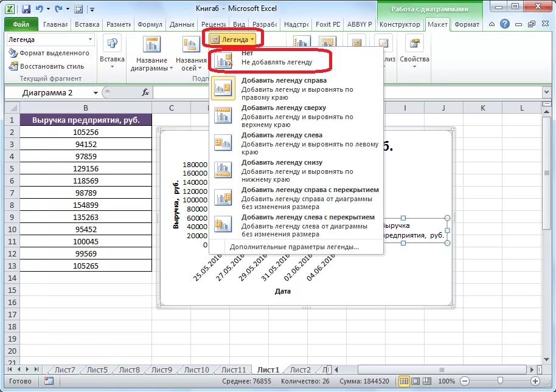This screenshot has width=556, height=392.
Task: Click status bar 'Сумма: 1844520' entry
Action: click(x=364, y=381)
